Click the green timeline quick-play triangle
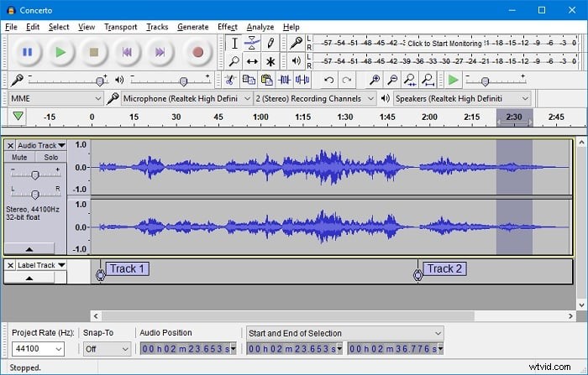Viewport: 588px width, 375px height. point(18,116)
